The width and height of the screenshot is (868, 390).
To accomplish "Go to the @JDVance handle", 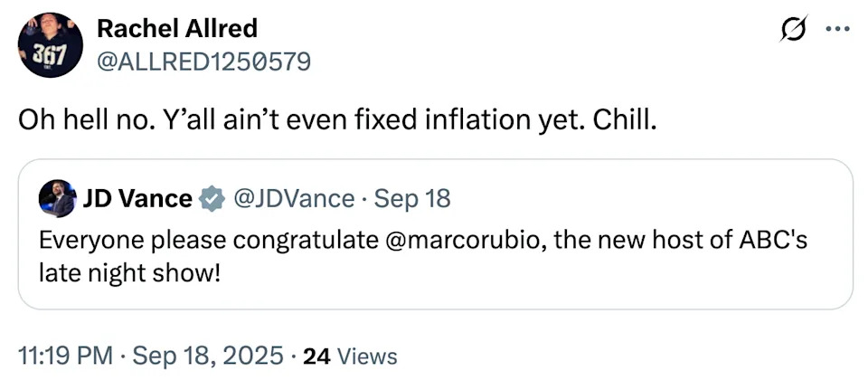I will click(294, 198).
